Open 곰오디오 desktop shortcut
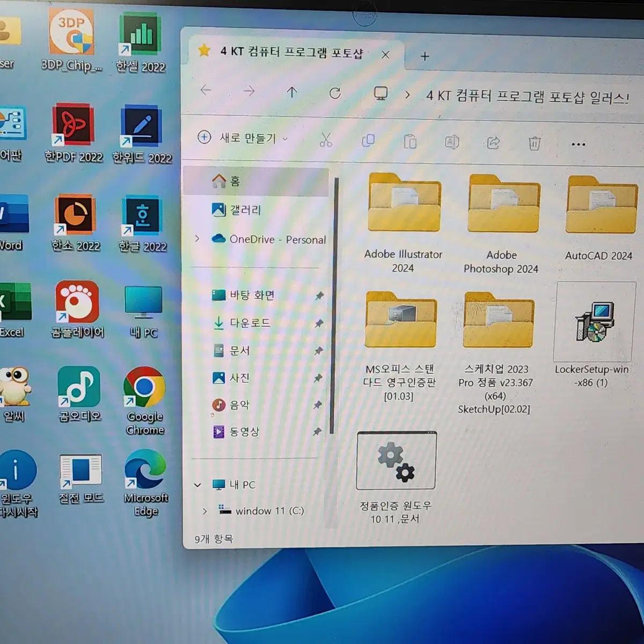This screenshot has height=644, width=644. (x=79, y=394)
